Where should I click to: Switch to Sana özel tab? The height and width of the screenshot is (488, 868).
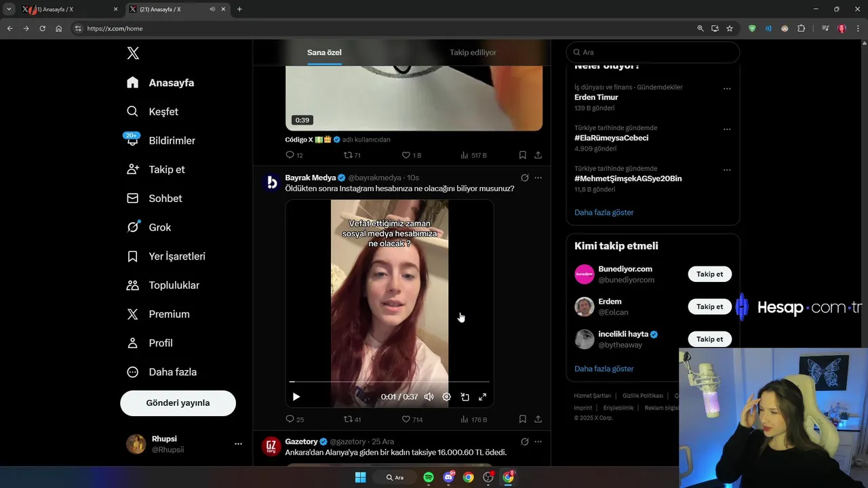pyautogui.click(x=324, y=52)
